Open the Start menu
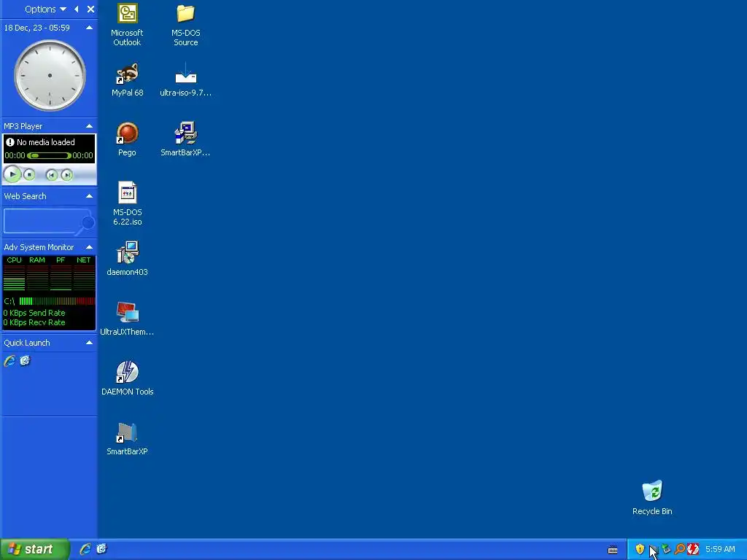 tap(34, 549)
